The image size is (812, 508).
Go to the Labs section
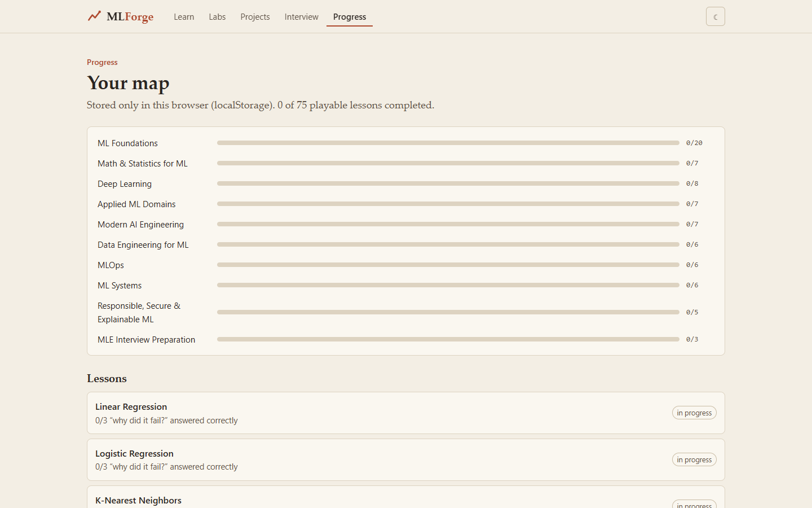217,17
